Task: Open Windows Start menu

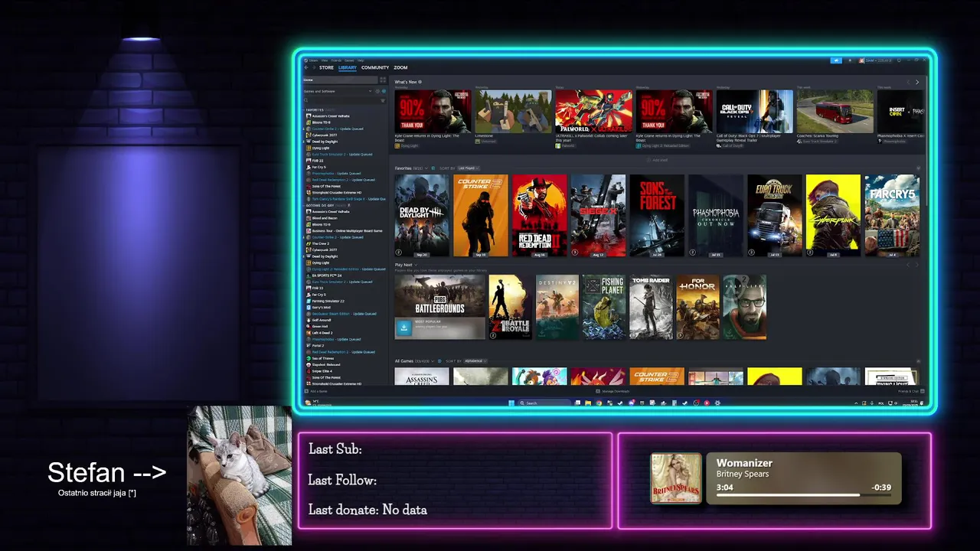Action: (511, 403)
